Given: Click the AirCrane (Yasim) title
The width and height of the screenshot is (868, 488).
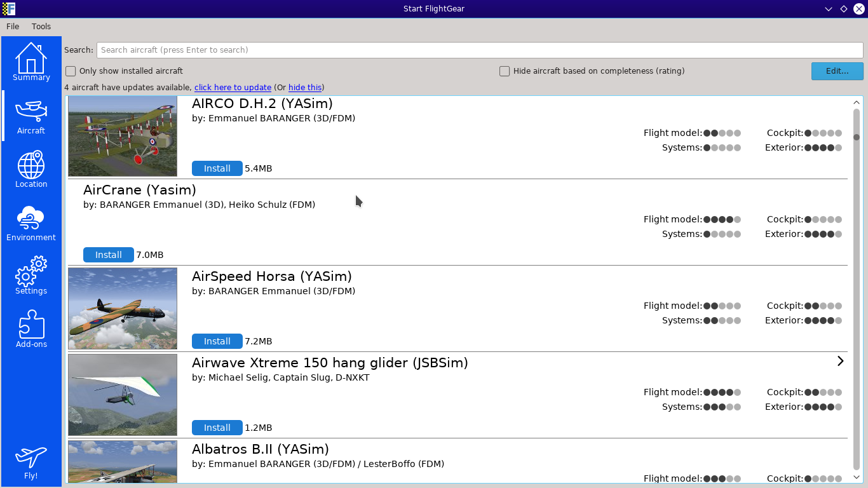Looking at the screenshot, I should pos(140,190).
